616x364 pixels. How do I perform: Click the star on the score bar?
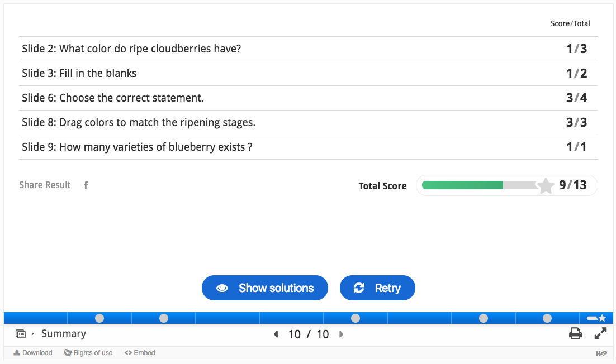point(545,185)
